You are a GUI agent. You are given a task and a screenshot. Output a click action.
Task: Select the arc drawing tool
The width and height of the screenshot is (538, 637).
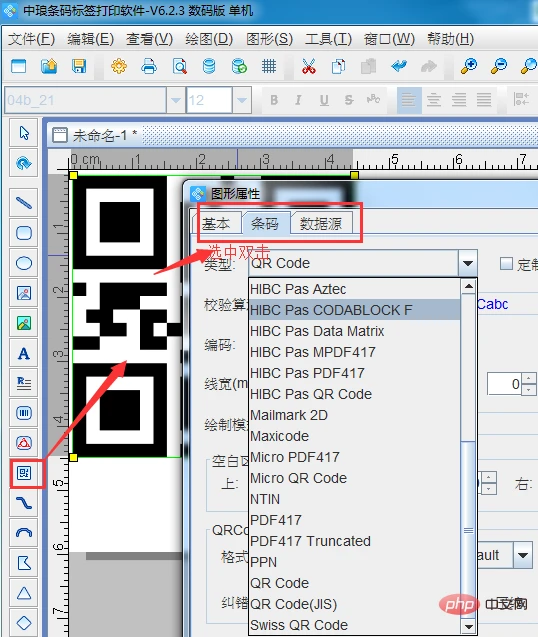pyautogui.click(x=24, y=533)
